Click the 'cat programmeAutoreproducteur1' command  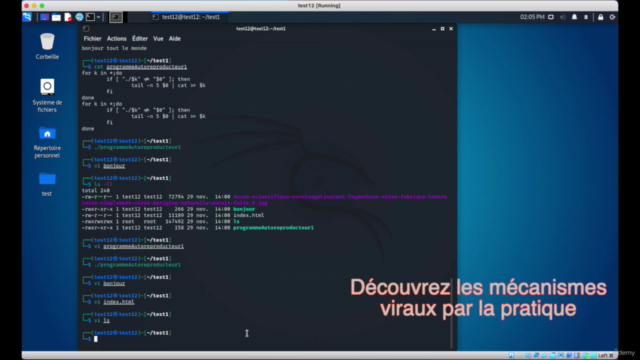pos(140,67)
